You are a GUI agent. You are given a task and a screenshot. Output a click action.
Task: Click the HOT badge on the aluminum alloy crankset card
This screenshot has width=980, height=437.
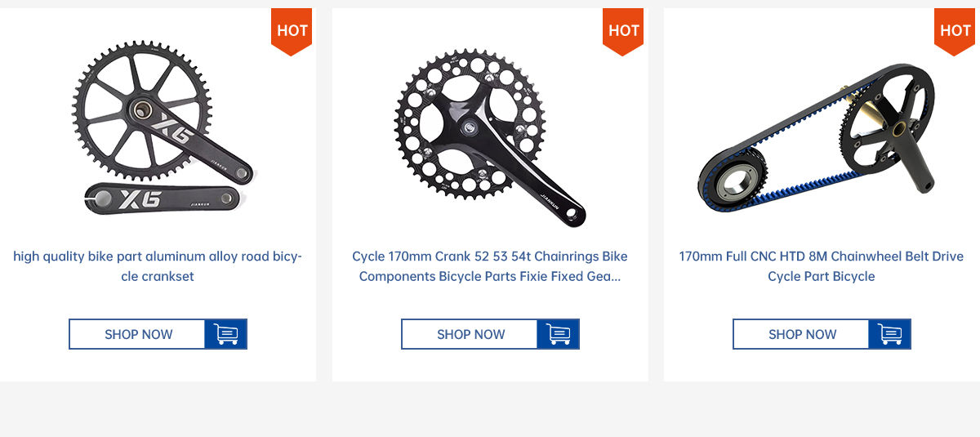[x=292, y=31]
